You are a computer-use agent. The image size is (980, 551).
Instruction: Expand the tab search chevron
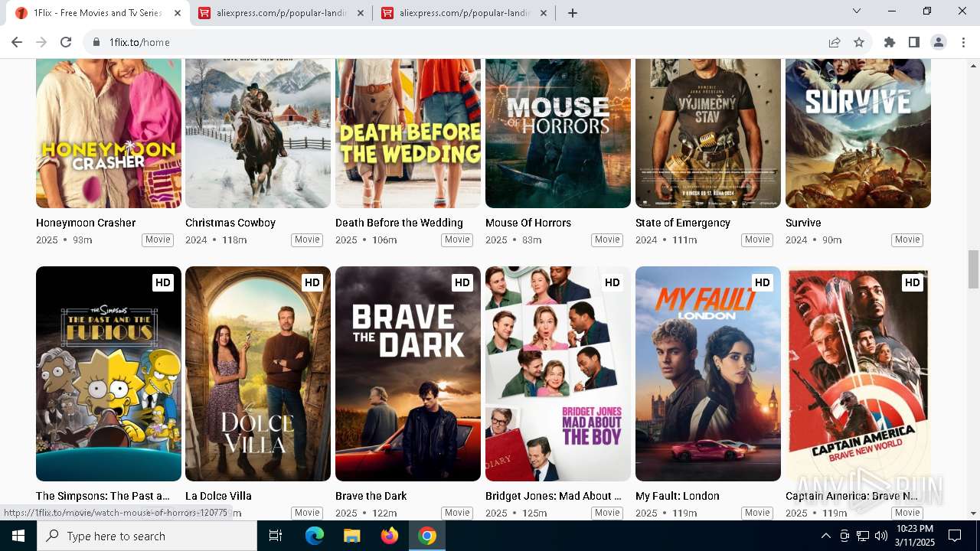pyautogui.click(x=857, y=11)
